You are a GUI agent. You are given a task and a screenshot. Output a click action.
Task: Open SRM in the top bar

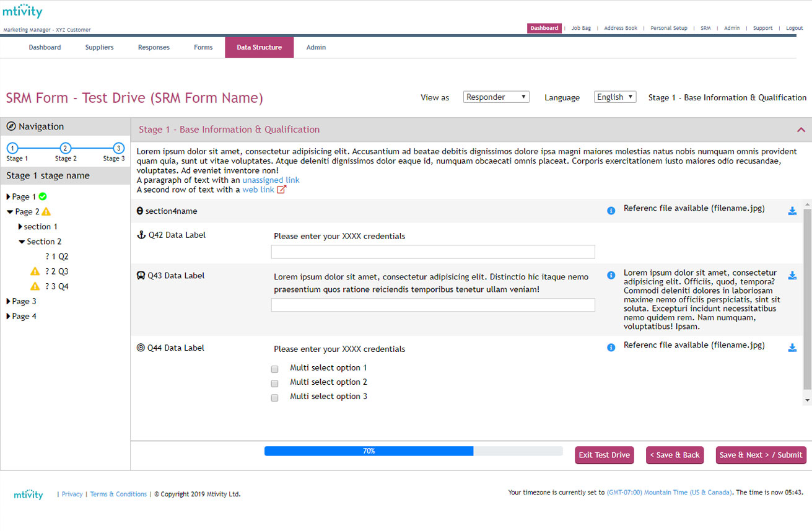pos(705,29)
